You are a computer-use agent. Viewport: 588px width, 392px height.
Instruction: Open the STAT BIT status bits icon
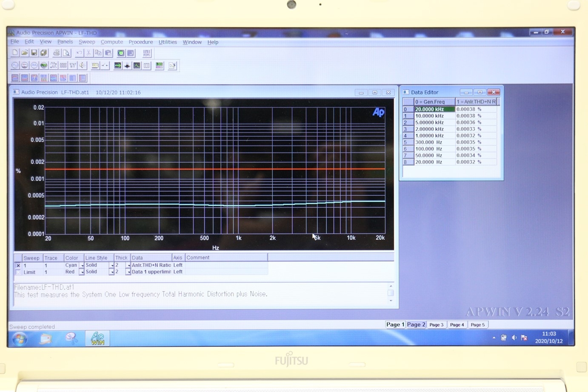pyautogui.click(x=73, y=65)
